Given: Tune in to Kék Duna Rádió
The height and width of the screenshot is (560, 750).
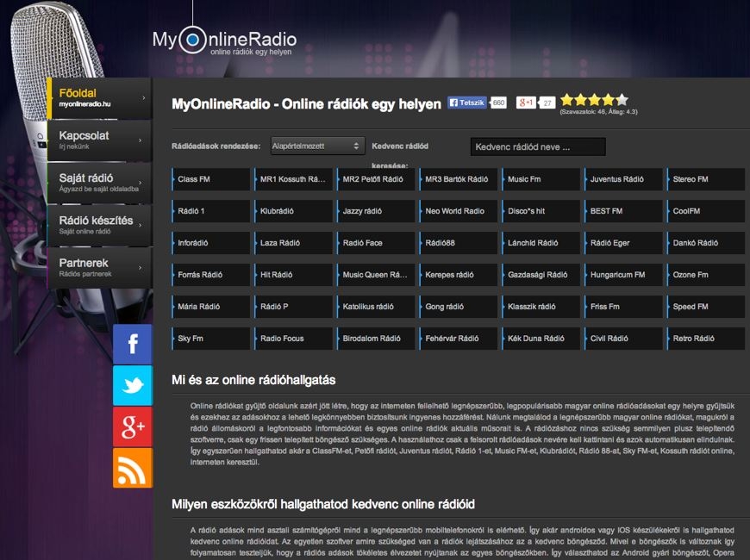Looking at the screenshot, I should (x=541, y=339).
